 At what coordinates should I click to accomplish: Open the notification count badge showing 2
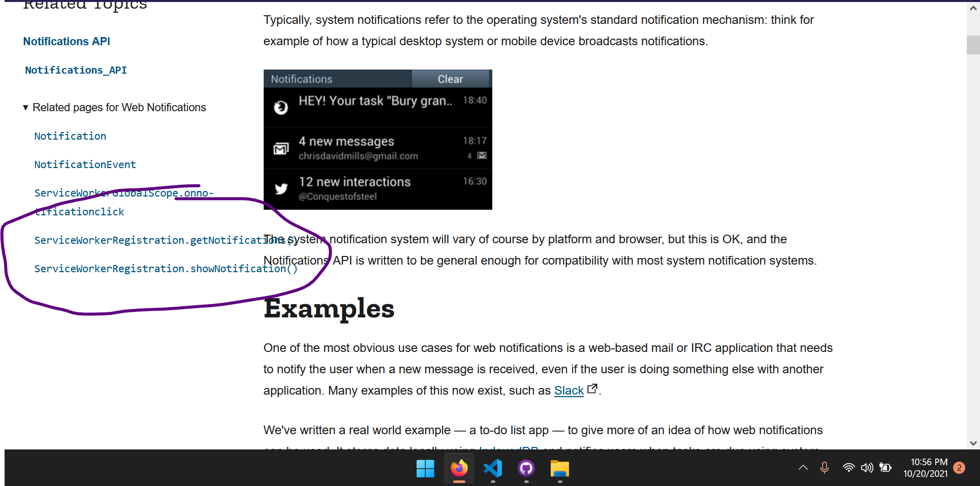959,468
